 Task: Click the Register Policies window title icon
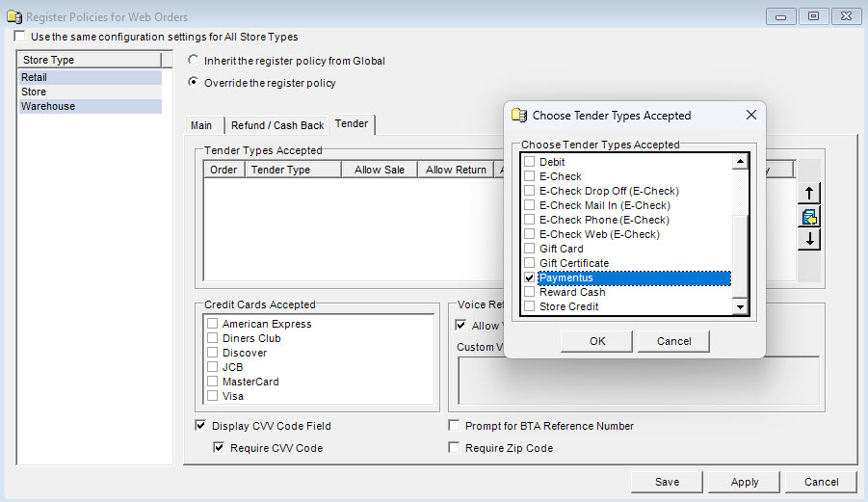point(14,16)
